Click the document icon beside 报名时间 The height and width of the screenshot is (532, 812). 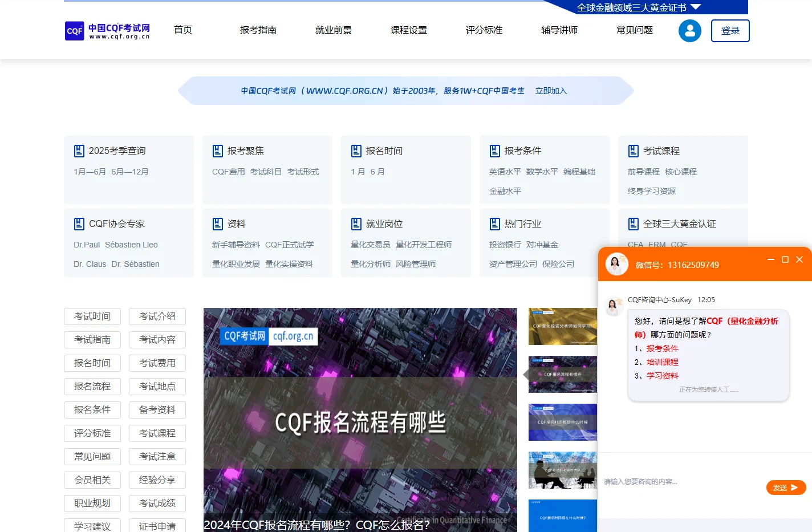[x=356, y=151]
